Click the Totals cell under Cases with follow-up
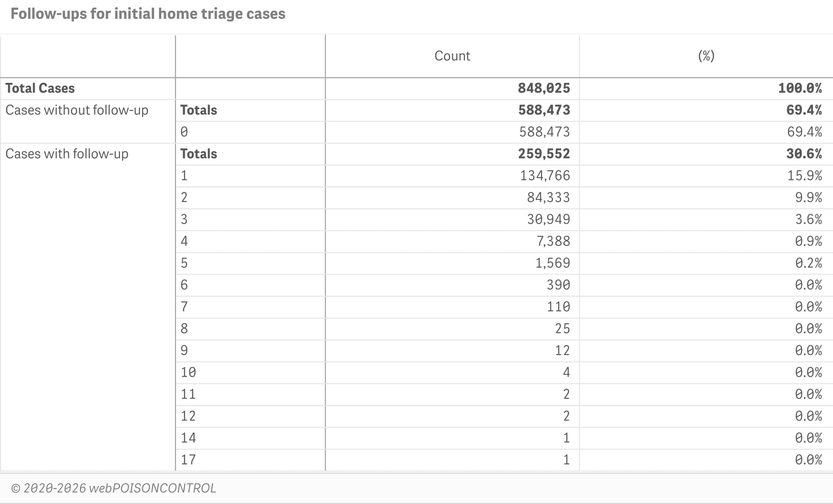This screenshot has height=504, width=833. [199, 154]
